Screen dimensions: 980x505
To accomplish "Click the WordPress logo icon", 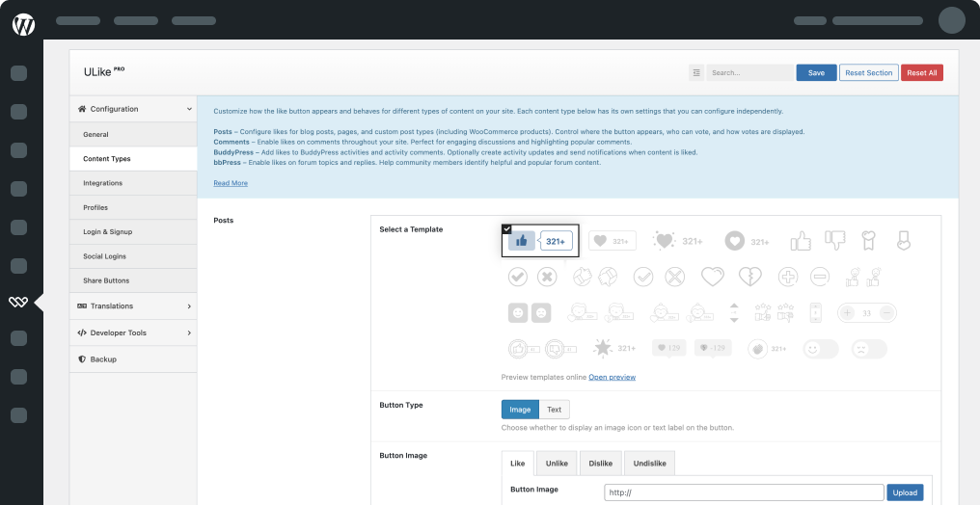I will pos(24,24).
